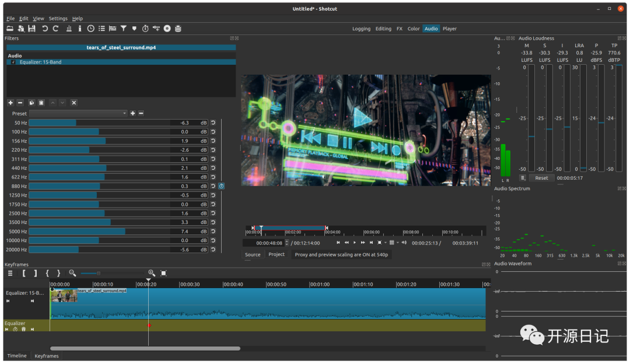Click the Open File toolbar icon
The image size is (630, 364).
[x=10, y=29]
